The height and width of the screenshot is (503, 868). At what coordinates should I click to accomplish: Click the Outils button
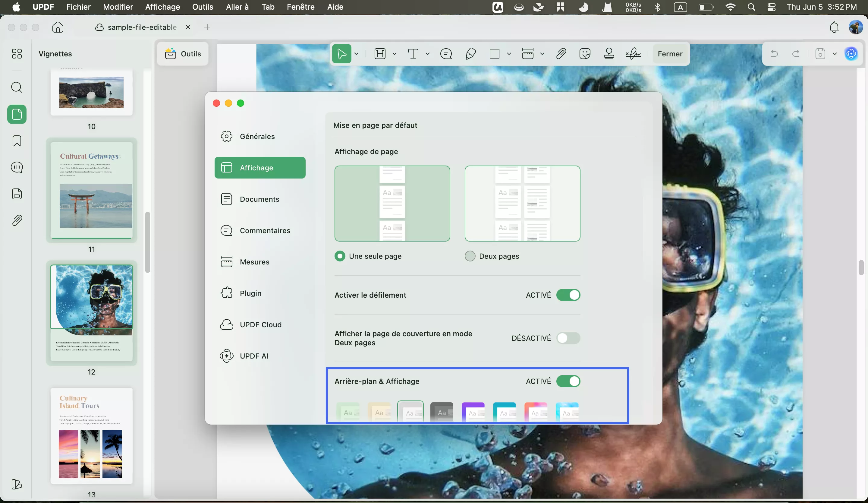click(183, 54)
